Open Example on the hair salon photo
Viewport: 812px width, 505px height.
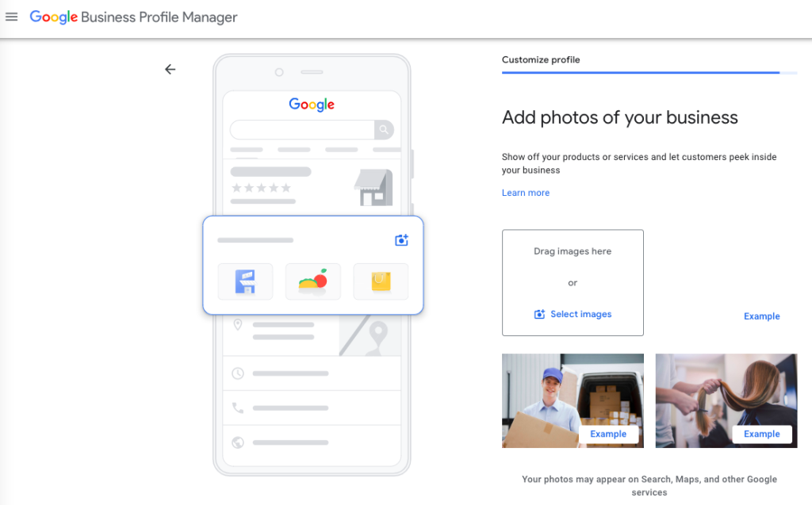(761, 434)
